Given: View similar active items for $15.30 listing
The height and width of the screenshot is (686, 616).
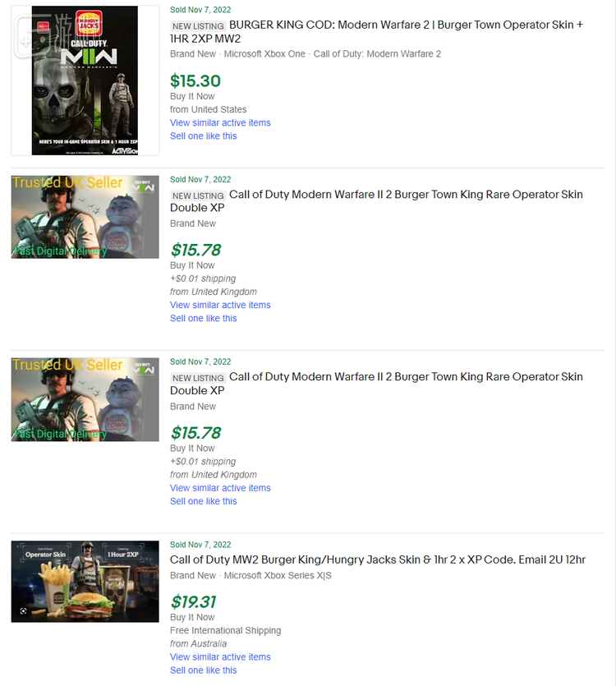Looking at the screenshot, I should pos(220,123).
